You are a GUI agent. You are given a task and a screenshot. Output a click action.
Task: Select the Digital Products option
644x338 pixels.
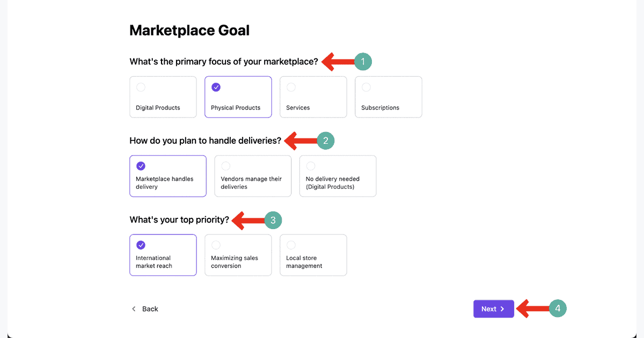[x=163, y=97]
